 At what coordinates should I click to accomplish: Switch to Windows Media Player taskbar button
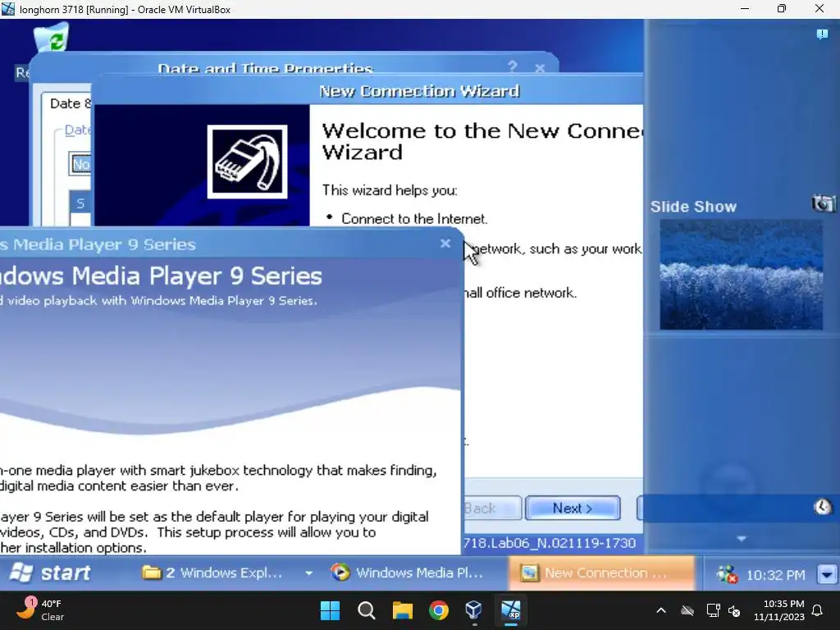pyautogui.click(x=407, y=573)
